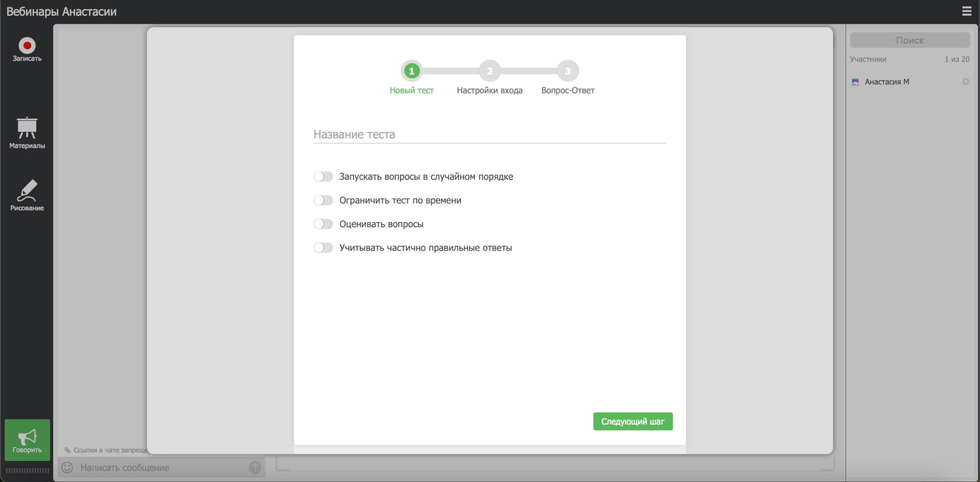Click the Поиск participants search box
Image resolution: width=980 pixels, height=482 pixels.
910,40
